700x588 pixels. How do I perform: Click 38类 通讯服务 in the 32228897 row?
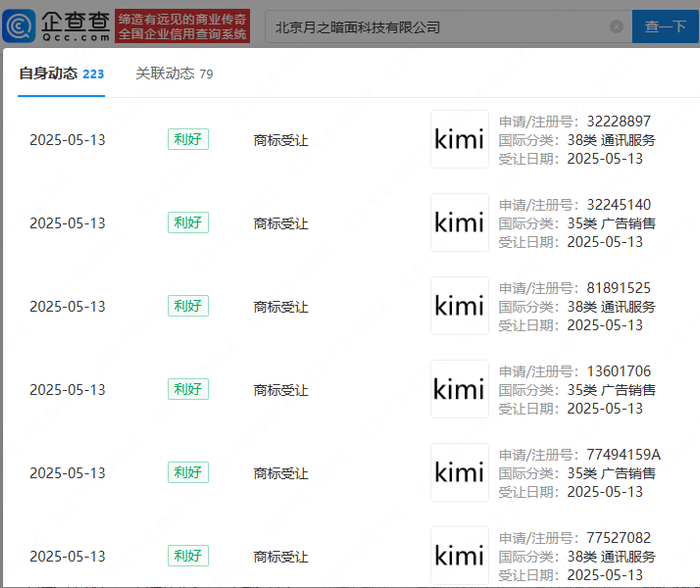[x=611, y=140]
